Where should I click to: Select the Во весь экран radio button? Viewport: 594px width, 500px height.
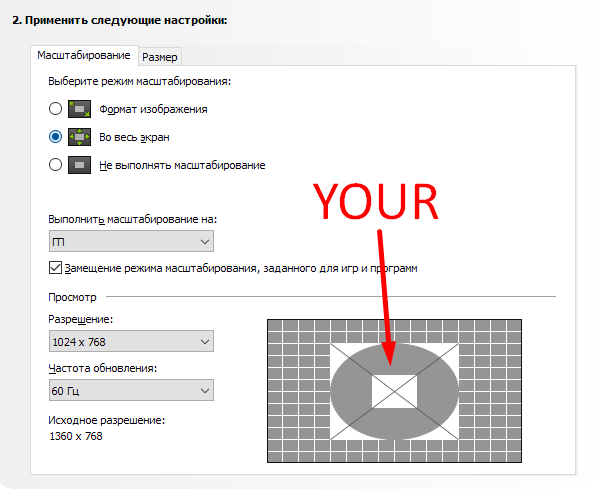tap(55, 137)
